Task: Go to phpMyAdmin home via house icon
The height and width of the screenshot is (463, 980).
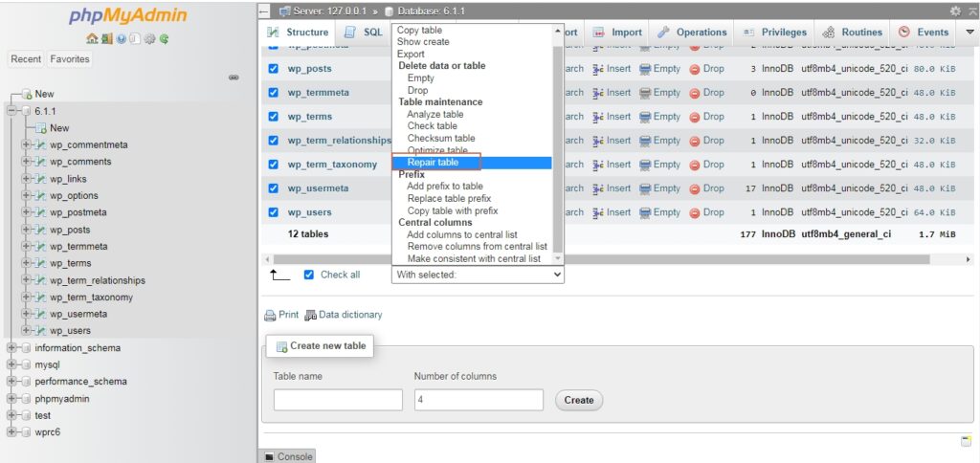Action: pos(91,38)
